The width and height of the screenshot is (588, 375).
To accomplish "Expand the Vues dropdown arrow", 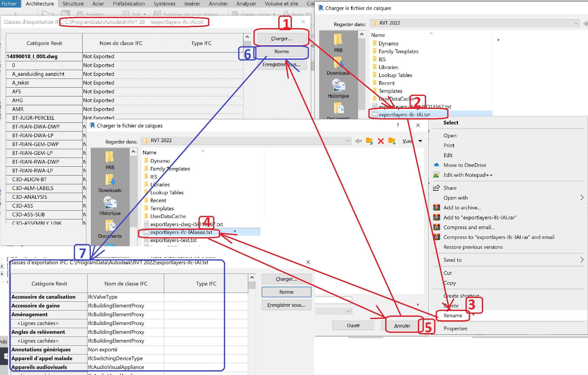I will click(x=420, y=141).
